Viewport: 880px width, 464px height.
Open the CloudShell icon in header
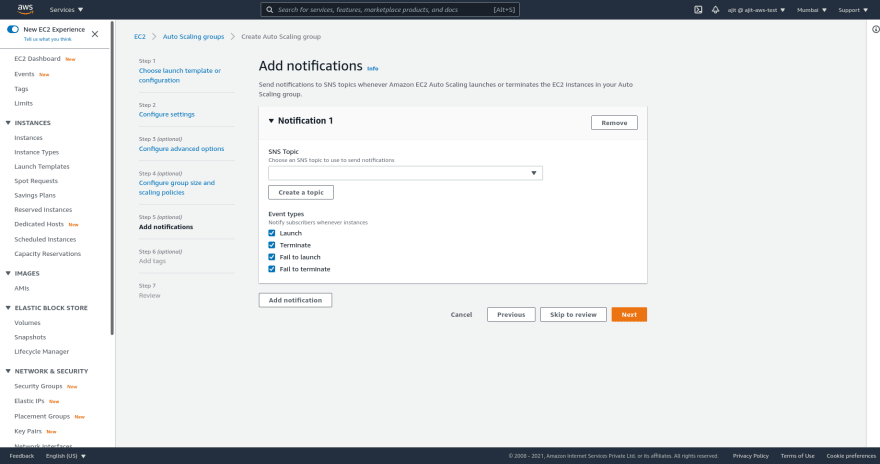tap(698, 10)
